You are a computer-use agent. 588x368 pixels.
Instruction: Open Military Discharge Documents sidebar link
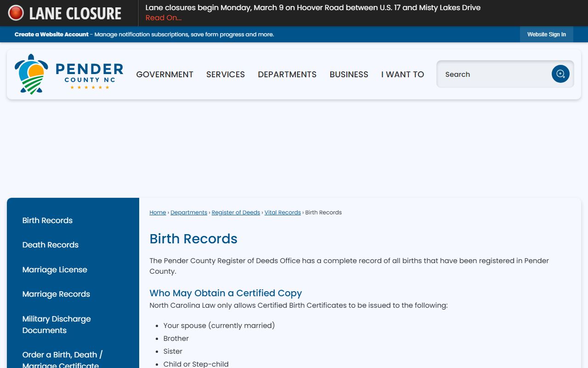click(57, 324)
